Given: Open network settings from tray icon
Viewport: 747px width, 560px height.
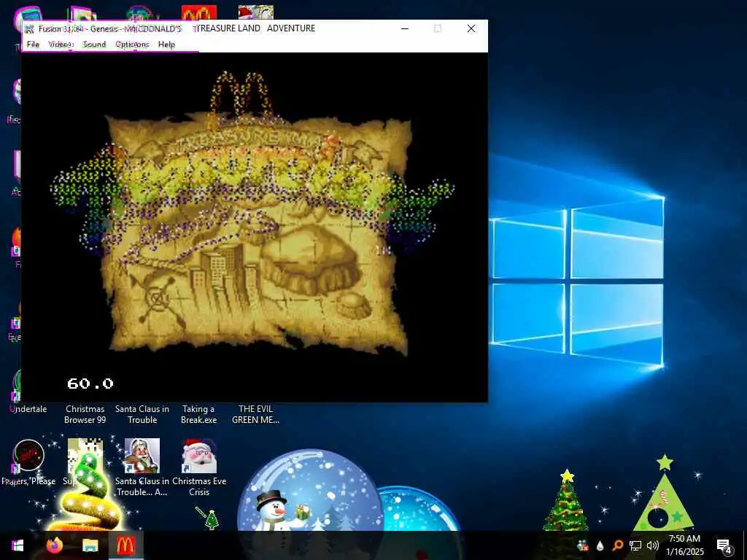Looking at the screenshot, I should pos(635,545).
